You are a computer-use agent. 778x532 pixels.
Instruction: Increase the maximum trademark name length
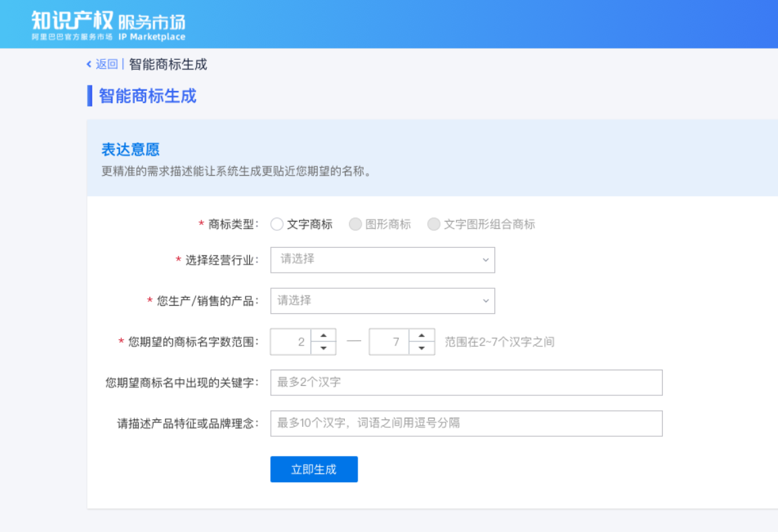tap(422, 337)
